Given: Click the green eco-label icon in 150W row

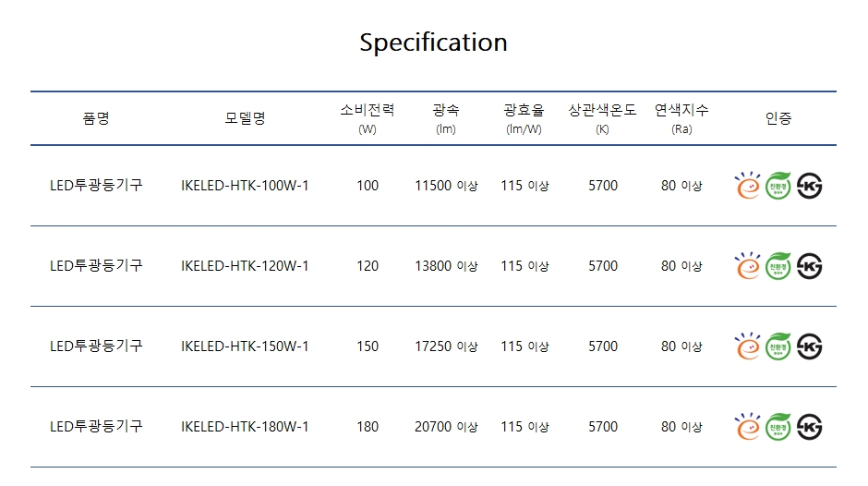Looking at the screenshot, I should 778,346.
